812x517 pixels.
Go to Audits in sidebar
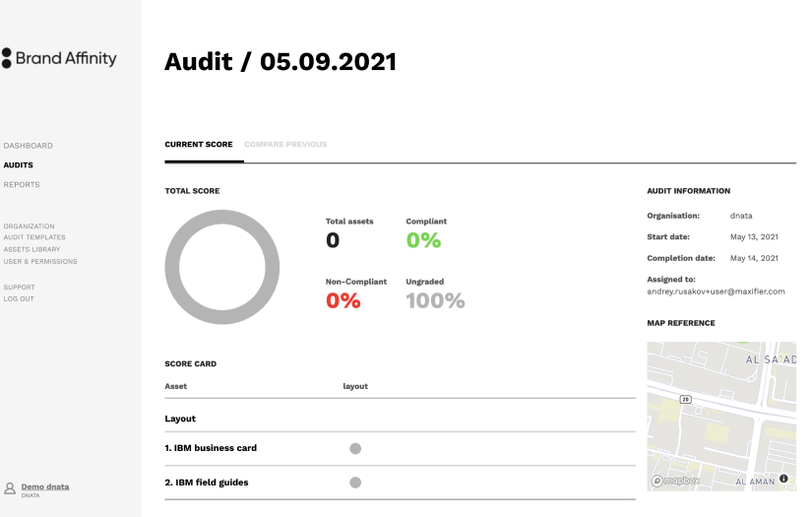[18, 165]
